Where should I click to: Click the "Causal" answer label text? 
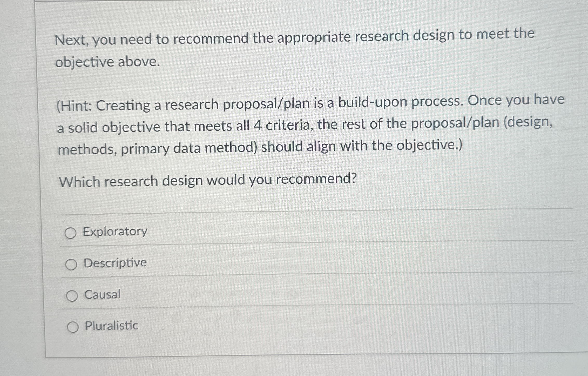102,294
